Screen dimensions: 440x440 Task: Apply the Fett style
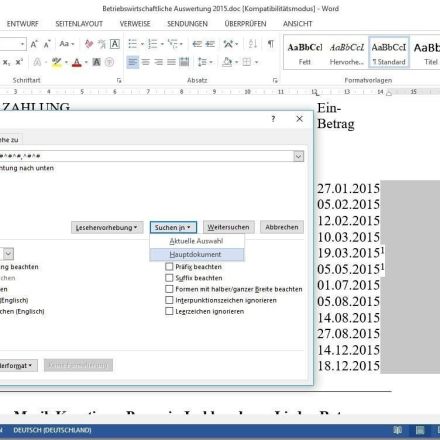pyautogui.click(x=305, y=53)
